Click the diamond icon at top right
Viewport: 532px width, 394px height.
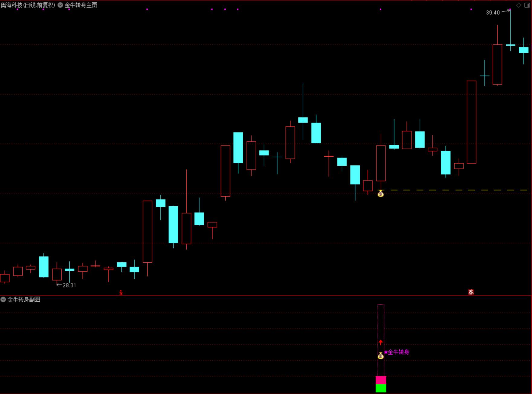point(519,5)
